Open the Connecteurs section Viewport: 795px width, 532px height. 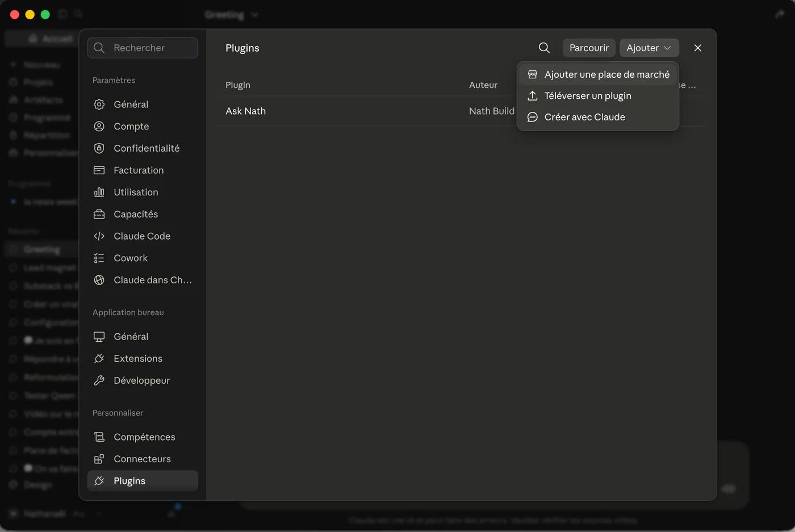143,459
